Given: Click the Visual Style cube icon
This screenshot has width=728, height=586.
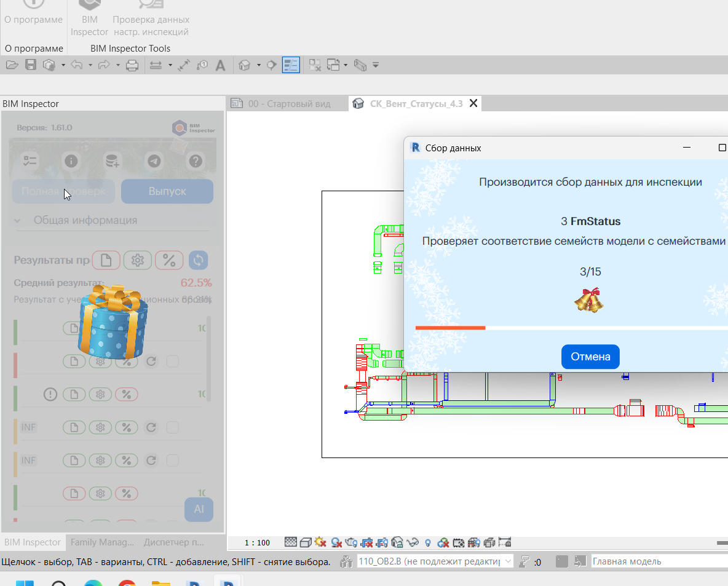Looking at the screenshot, I should click(x=306, y=542).
